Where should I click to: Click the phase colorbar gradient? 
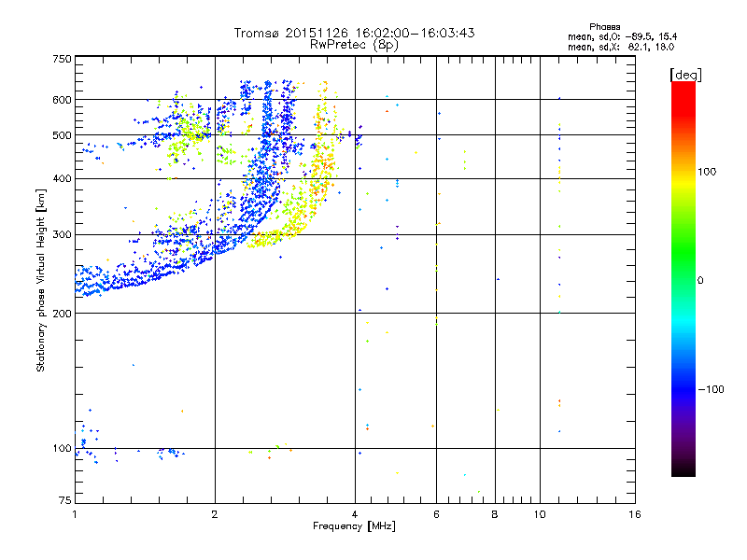(684, 278)
